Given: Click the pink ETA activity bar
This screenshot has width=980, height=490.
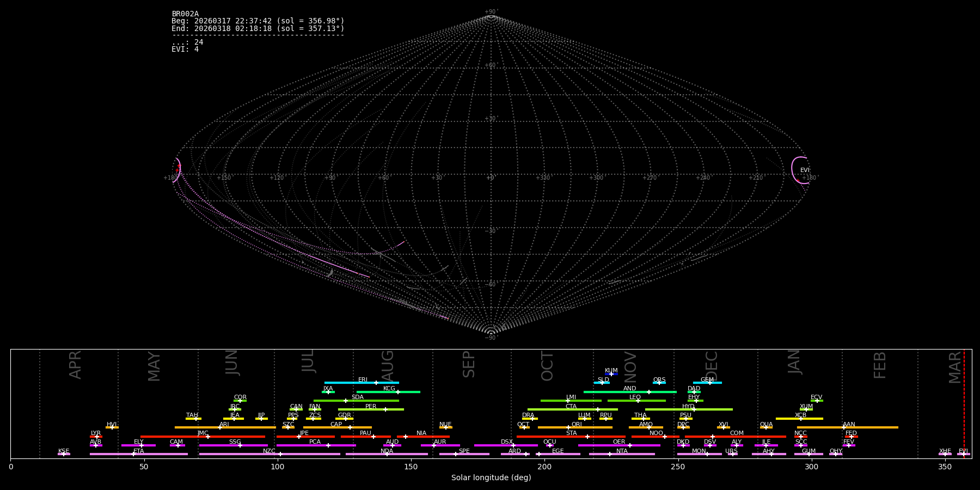Looking at the screenshot, I should pos(139,454).
